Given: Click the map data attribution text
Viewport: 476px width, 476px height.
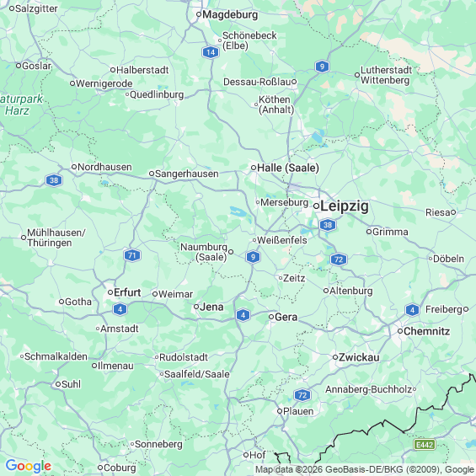Looking at the screenshot, I should coord(365,469).
